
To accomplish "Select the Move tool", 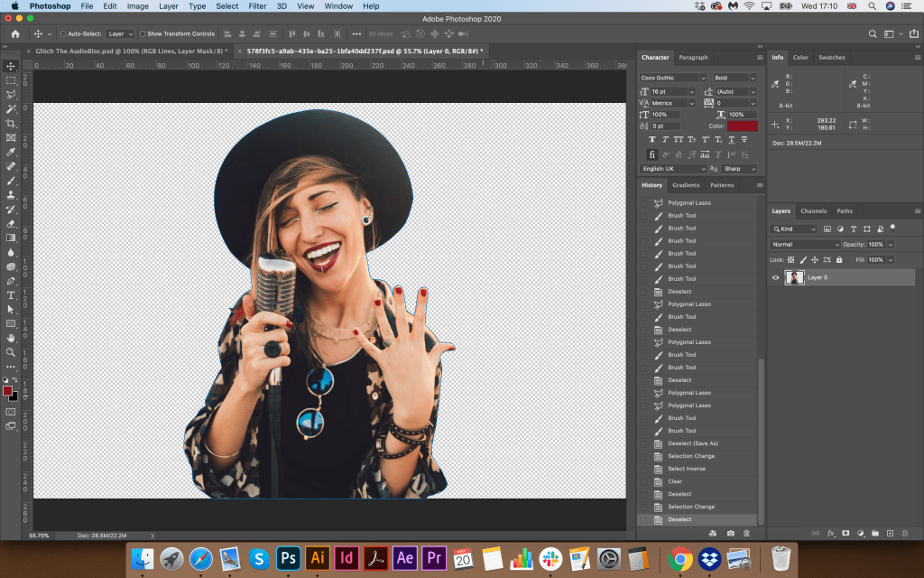I will click(11, 66).
